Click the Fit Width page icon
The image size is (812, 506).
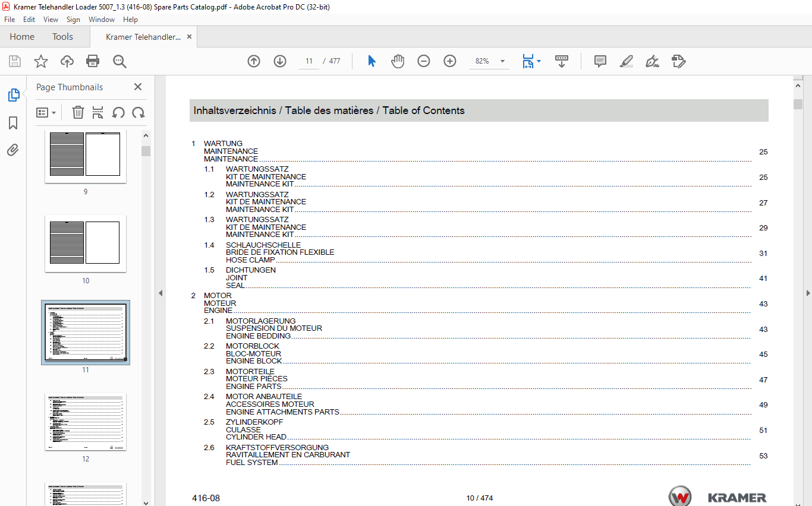click(x=528, y=61)
